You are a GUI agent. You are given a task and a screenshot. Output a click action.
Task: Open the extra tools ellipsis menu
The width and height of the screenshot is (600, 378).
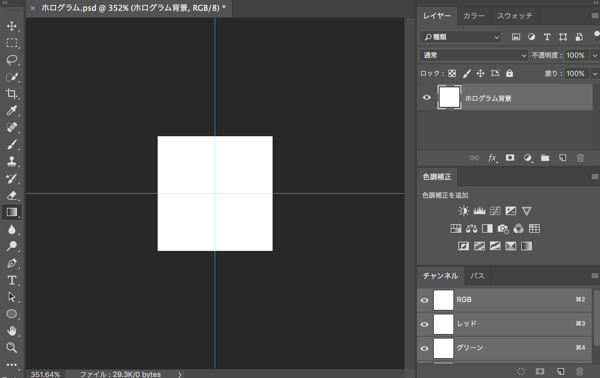11,365
